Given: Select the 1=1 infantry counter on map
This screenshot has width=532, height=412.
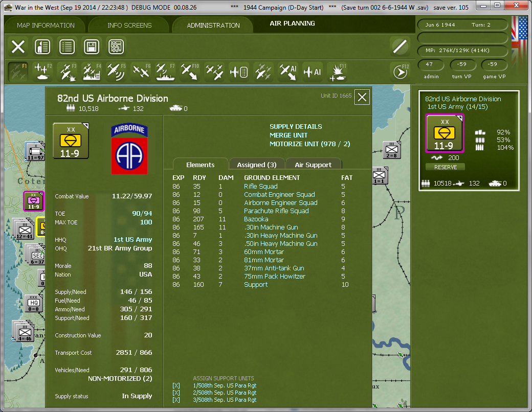Looking at the screenshot, I should 380,176.
